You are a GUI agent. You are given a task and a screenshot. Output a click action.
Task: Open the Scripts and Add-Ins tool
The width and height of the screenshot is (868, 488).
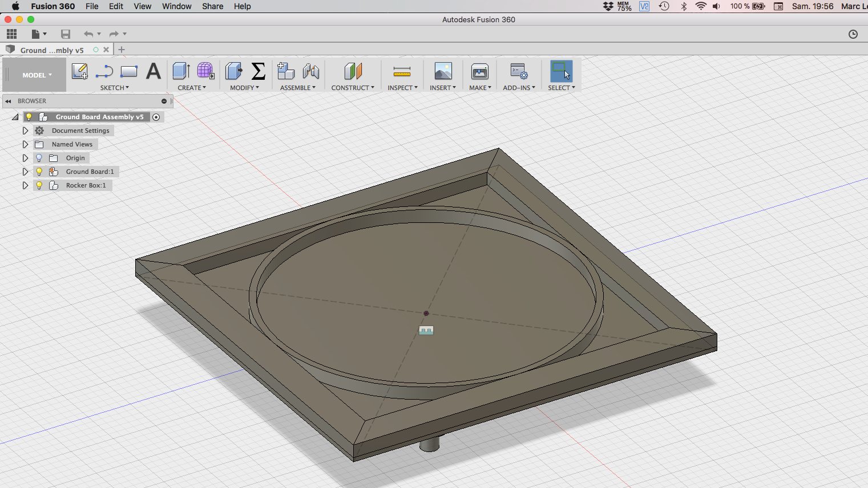click(x=519, y=71)
